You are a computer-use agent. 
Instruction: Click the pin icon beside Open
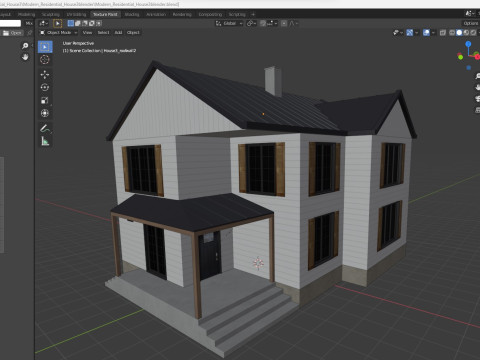pos(30,33)
